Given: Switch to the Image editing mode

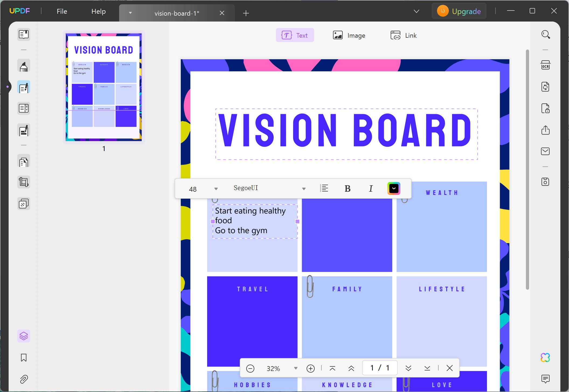Looking at the screenshot, I should click(x=349, y=35).
